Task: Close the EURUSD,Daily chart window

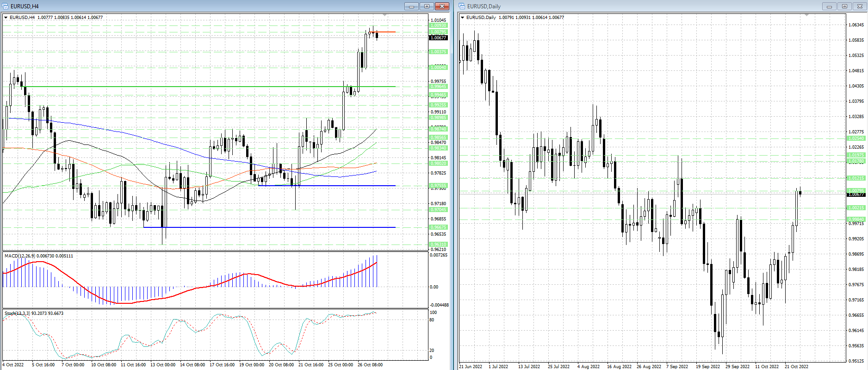Action: pyautogui.click(x=860, y=6)
